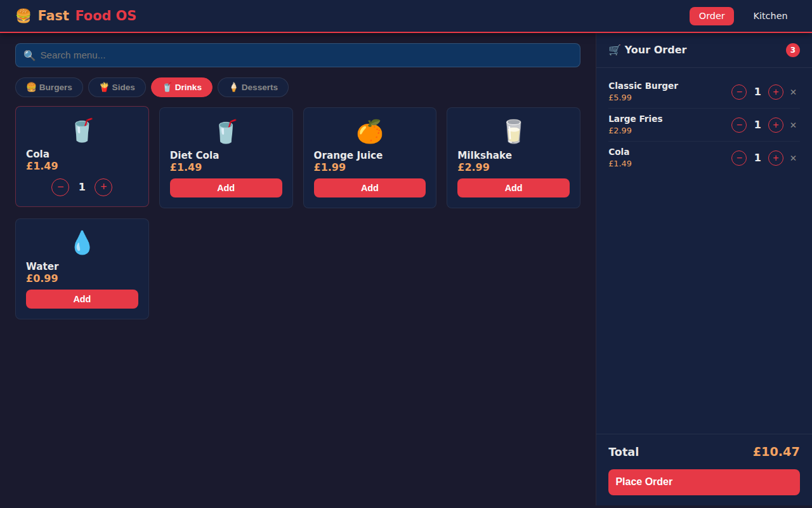This screenshot has height=508, width=812.
Task: Select the Burgers category filter
Action: [x=49, y=87]
